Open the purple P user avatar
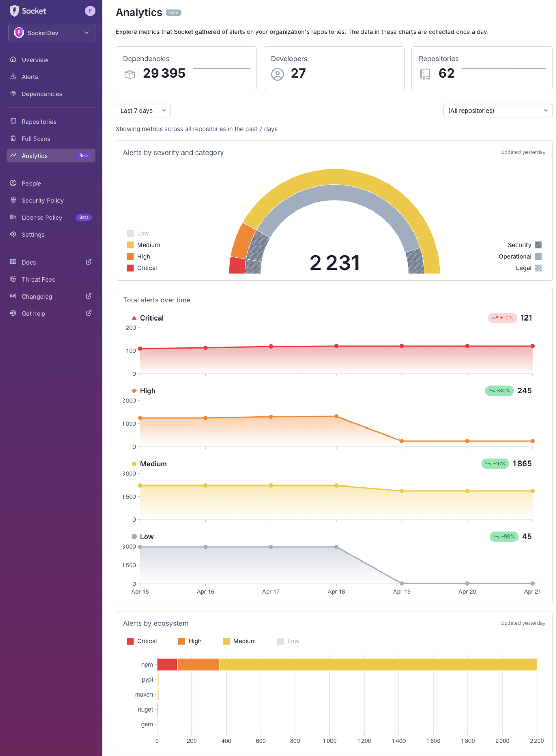Viewport: 556px width, 756px height. 90,11
